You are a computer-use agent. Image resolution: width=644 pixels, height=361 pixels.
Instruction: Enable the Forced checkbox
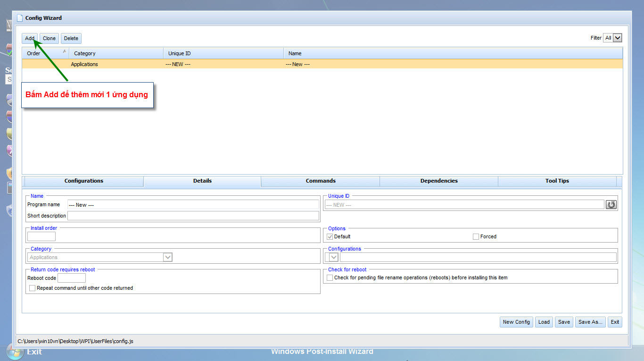(476, 236)
